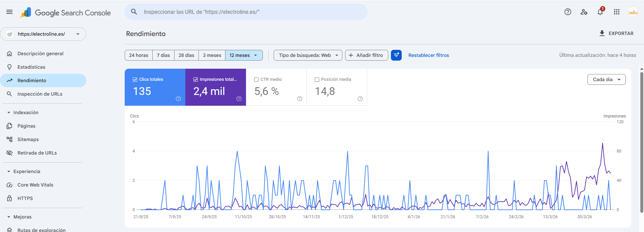
Task: Click help icon on Clics totales card
Action: click(x=178, y=99)
